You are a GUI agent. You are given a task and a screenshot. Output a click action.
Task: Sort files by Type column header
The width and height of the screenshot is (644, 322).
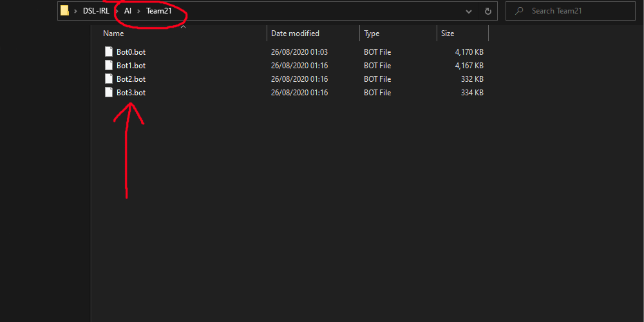(372, 33)
